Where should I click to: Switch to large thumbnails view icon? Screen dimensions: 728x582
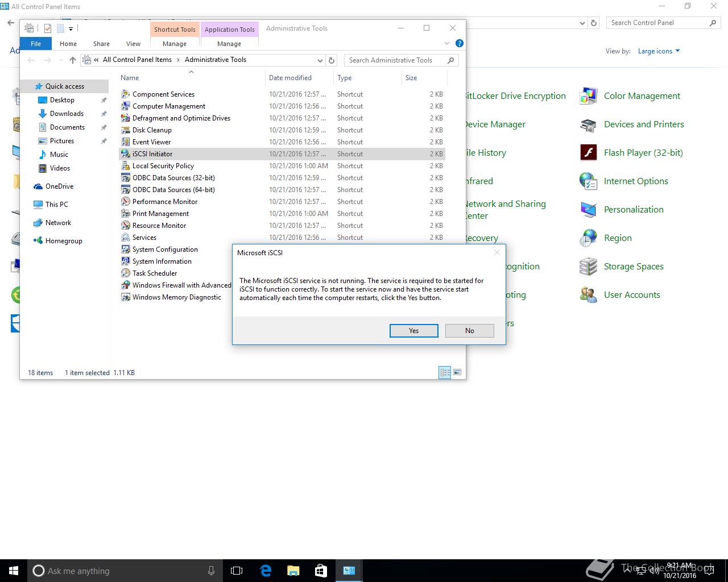[457, 372]
